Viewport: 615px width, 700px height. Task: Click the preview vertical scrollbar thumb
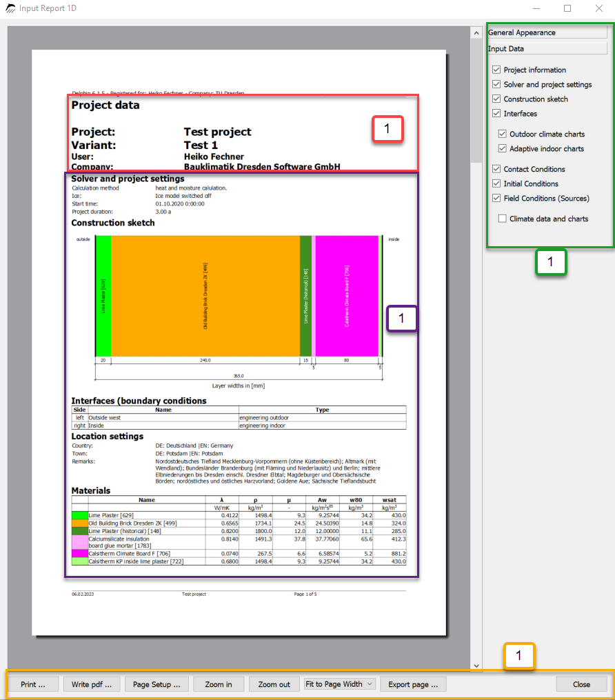(x=476, y=101)
